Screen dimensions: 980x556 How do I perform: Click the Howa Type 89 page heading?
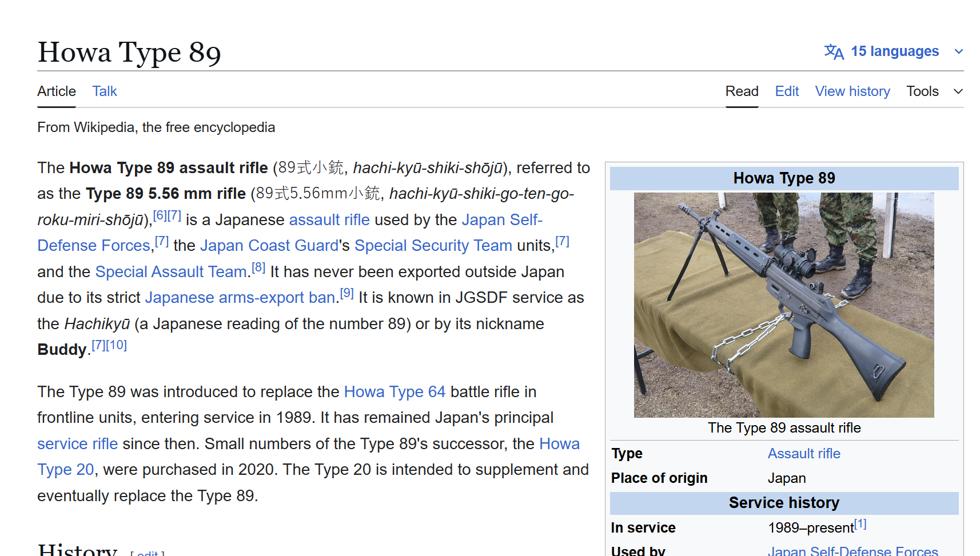[x=129, y=52]
